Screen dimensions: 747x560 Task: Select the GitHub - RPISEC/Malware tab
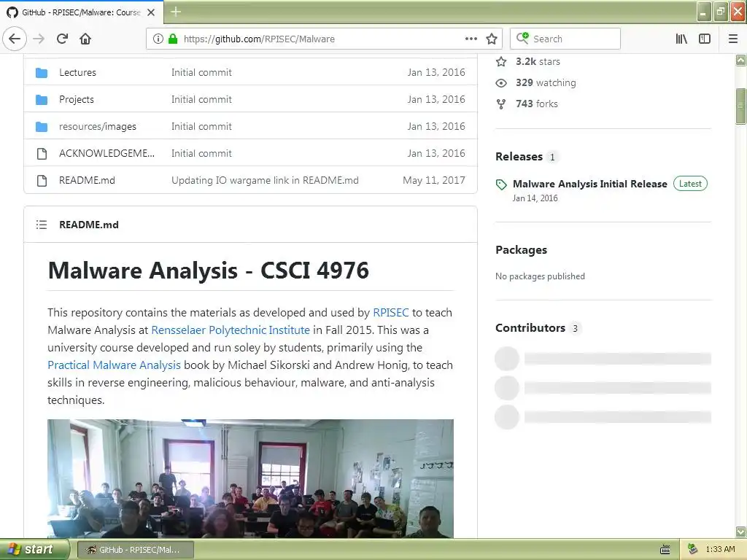tap(81, 12)
